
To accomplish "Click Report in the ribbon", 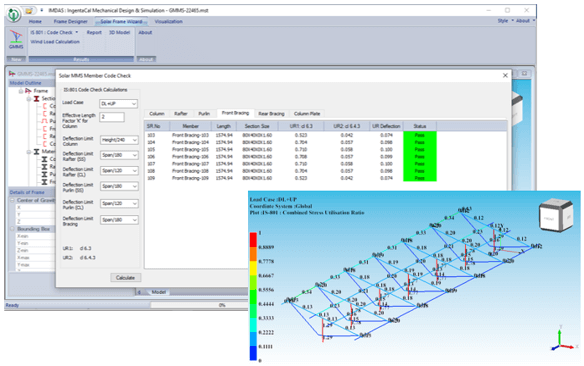I will point(94,32).
